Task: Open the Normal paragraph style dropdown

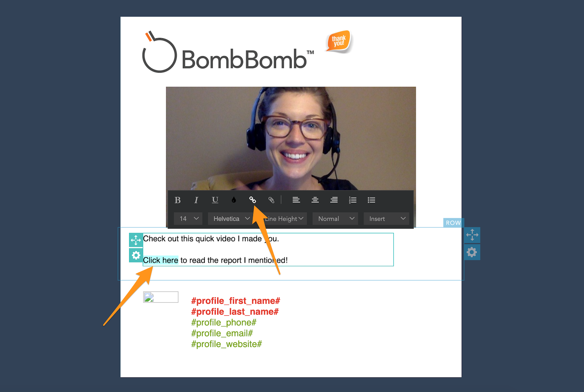Action: [x=335, y=219]
